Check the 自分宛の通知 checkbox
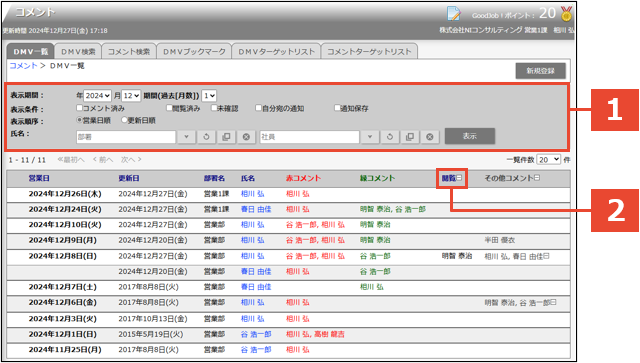 pyautogui.click(x=258, y=108)
